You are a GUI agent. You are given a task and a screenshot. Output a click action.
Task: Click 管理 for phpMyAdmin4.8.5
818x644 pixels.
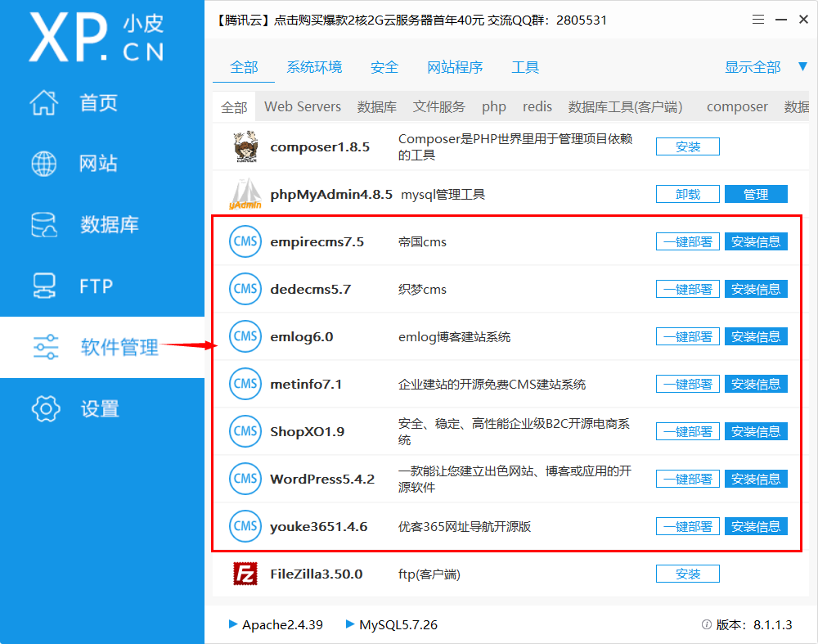click(756, 194)
